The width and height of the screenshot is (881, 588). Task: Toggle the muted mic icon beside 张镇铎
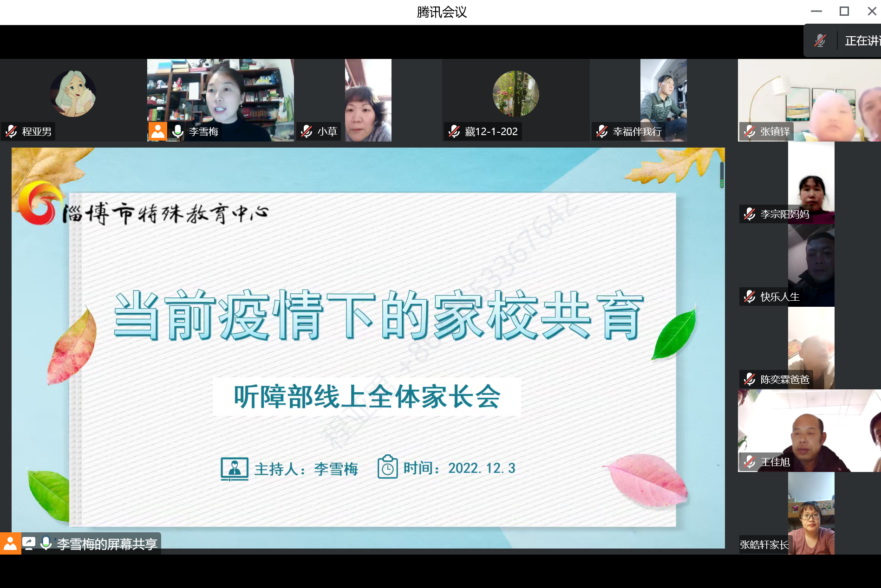(x=750, y=132)
